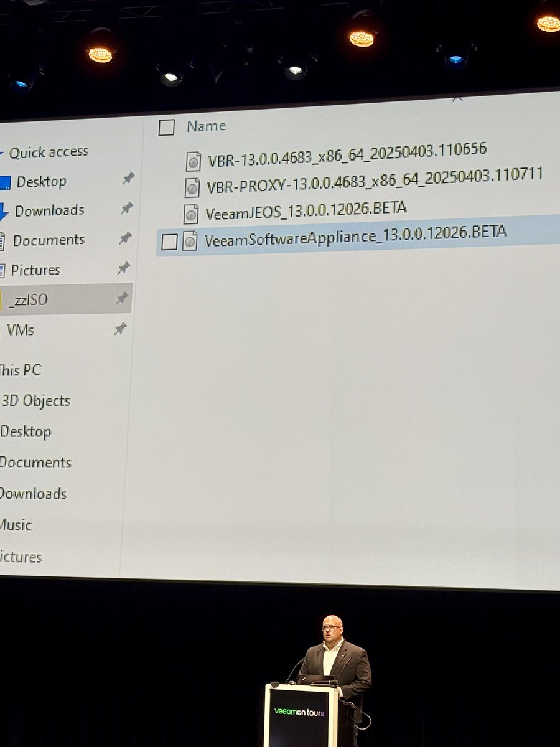The image size is (560, 747).
Task: Open Pictures under This PC
Action: pyautogui.click(x=21, y=557)
